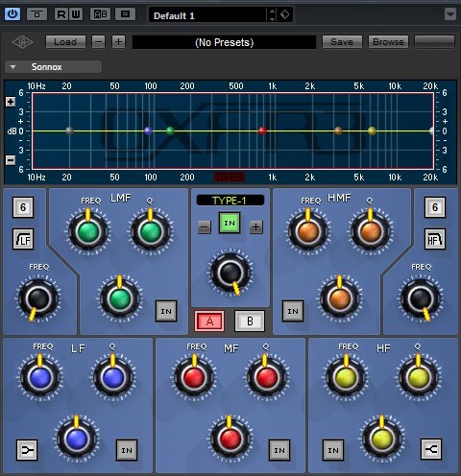
Task: Select the red MF band node on graph
Action: pos(262,131)
